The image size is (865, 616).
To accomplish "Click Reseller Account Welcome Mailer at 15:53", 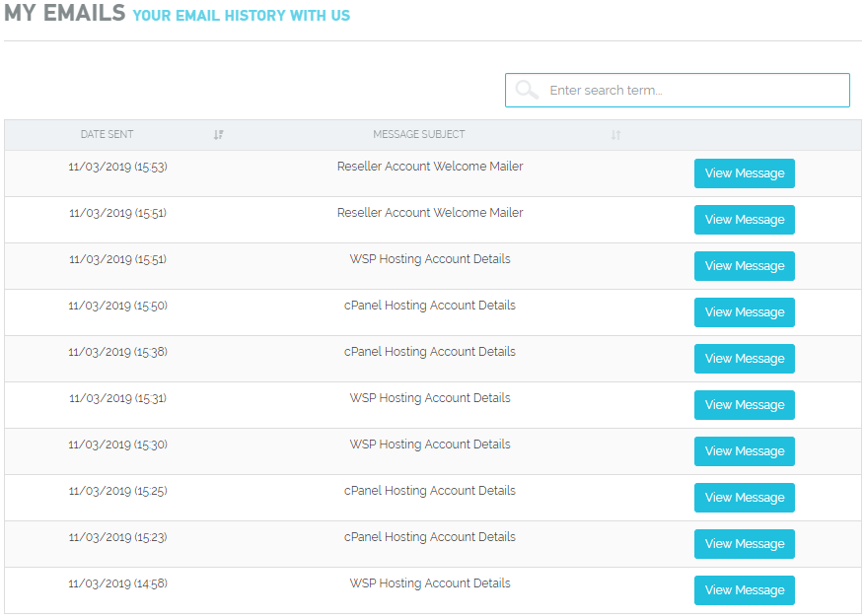I will 430,167.
